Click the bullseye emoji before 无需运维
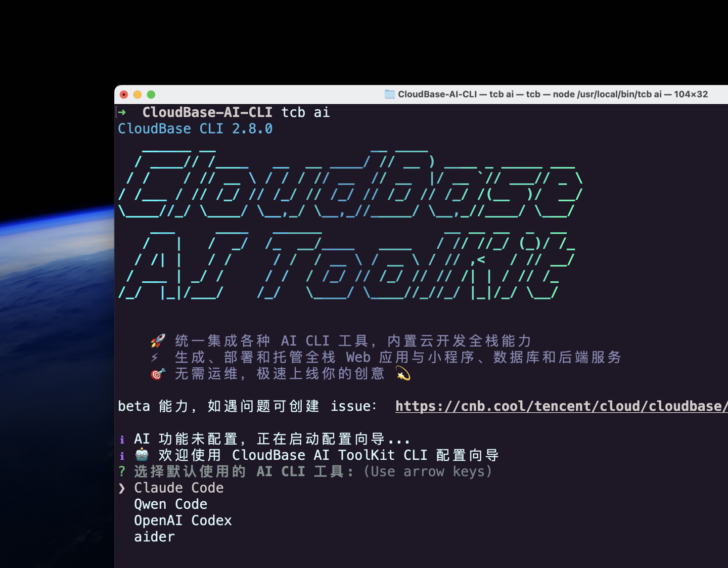This screenshot has height=568, width=728. (156, 373)
